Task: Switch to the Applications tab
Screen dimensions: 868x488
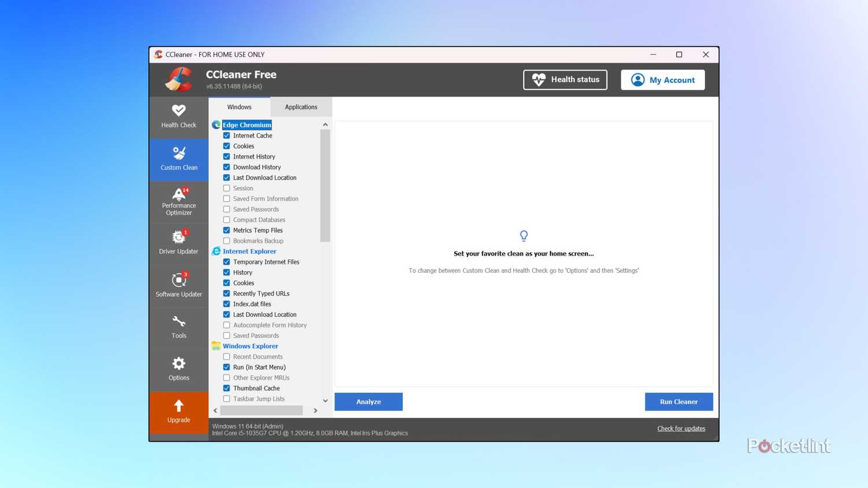Action: 301,107
